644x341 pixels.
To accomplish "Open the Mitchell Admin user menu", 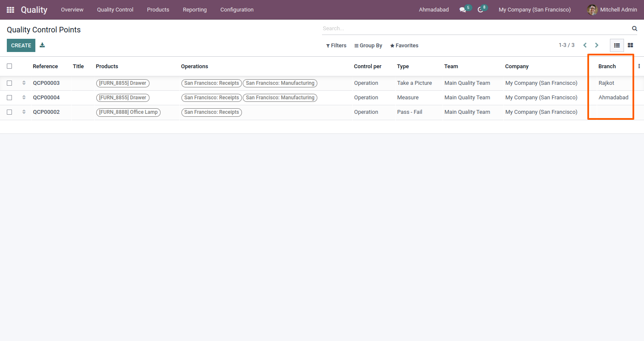I will coord(612,10).
